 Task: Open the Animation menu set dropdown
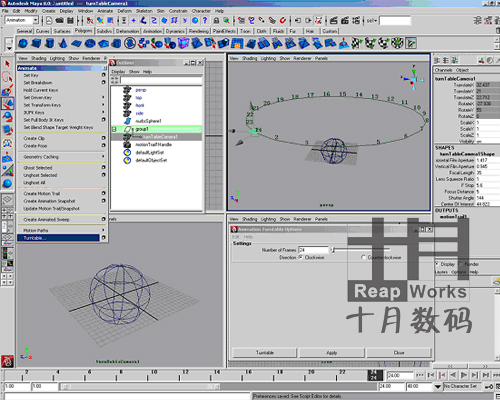point(35,20)
